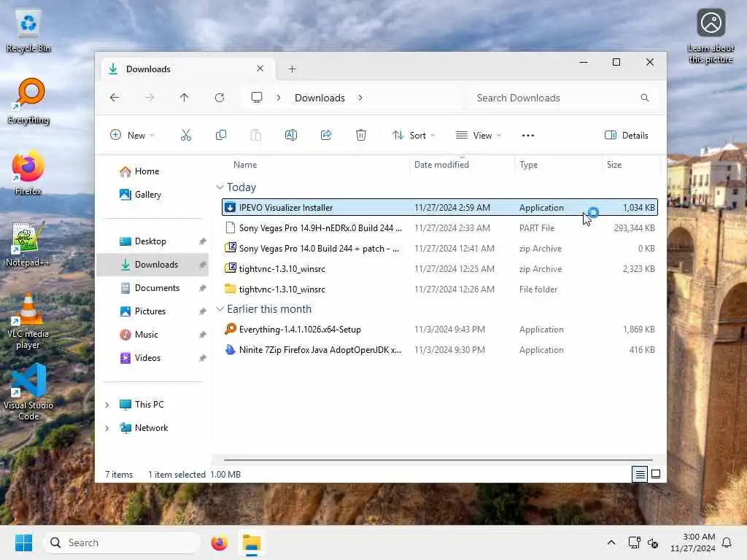Viewport: 747px width, 560px height.
Task: Unpin Documents using its pin icon
Action: (x=203, y=288)
